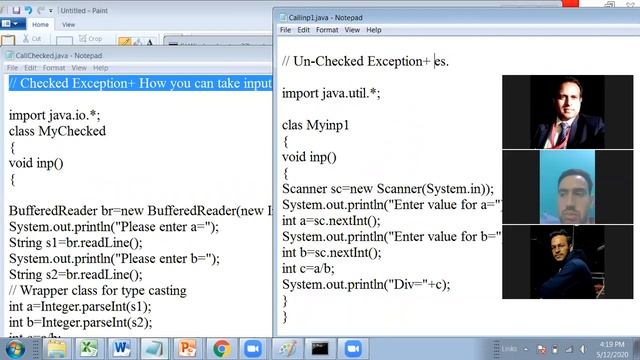
Task: Open Help menu in CallChecked.java Notepad
Action: (100, 68)
